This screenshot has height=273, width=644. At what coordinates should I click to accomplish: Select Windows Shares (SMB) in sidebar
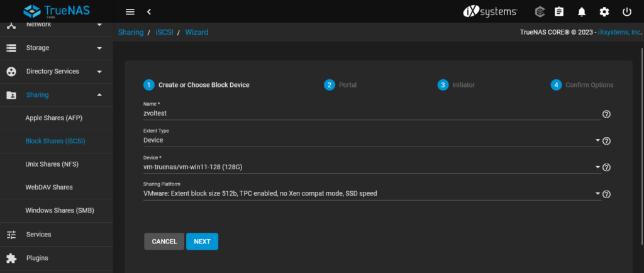(x=60, y=211)
